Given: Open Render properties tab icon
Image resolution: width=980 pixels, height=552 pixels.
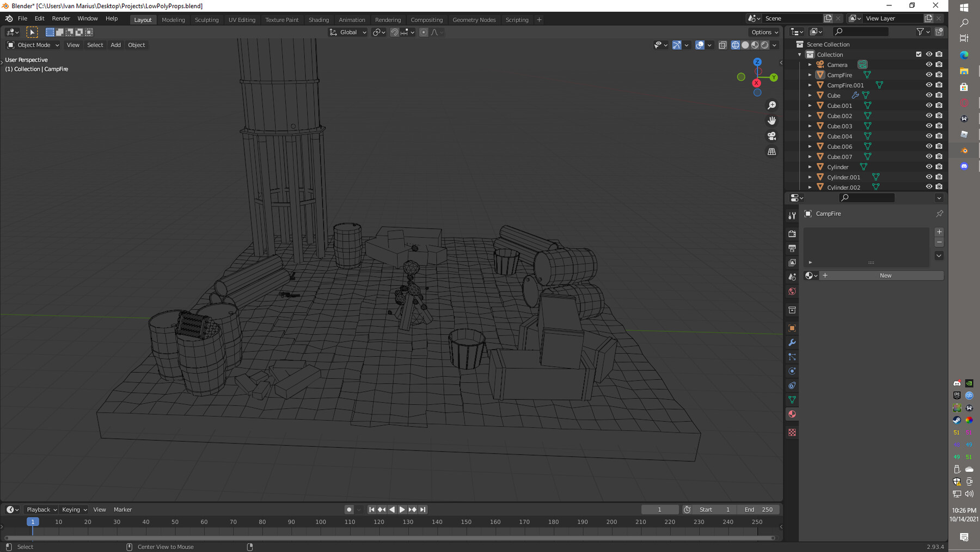Looking at the screenshot, I should pos(792,234).
